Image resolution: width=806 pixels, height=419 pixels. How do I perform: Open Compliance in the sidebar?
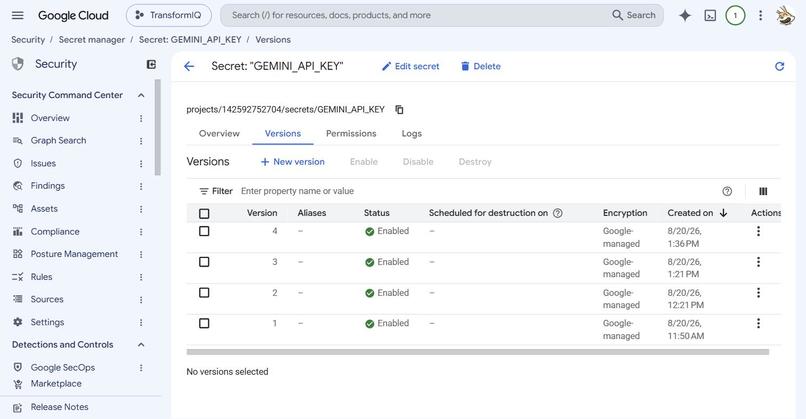pos(54,232)
